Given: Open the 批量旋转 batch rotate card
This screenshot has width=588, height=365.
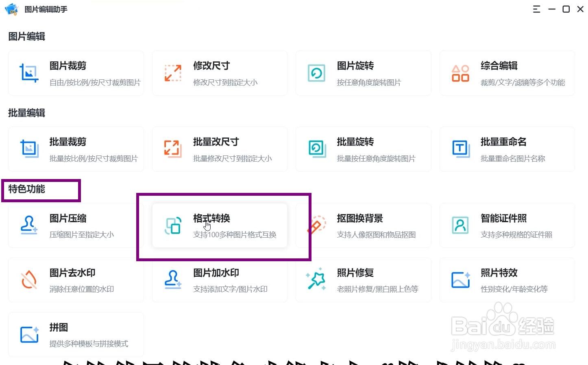Looking at the screenshot, I should (363, 149).
